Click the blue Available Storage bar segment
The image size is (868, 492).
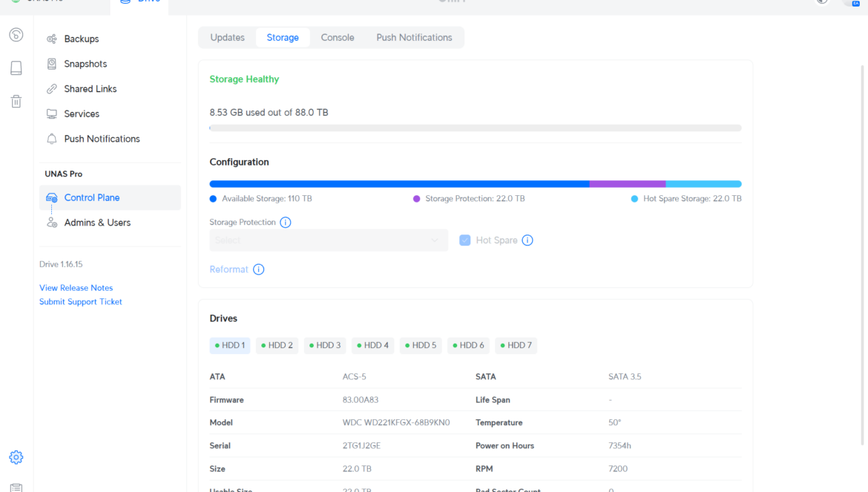coord(399,184)
